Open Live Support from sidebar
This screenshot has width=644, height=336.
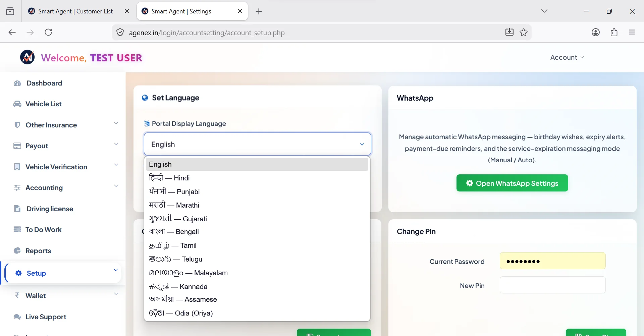point(46,317)
